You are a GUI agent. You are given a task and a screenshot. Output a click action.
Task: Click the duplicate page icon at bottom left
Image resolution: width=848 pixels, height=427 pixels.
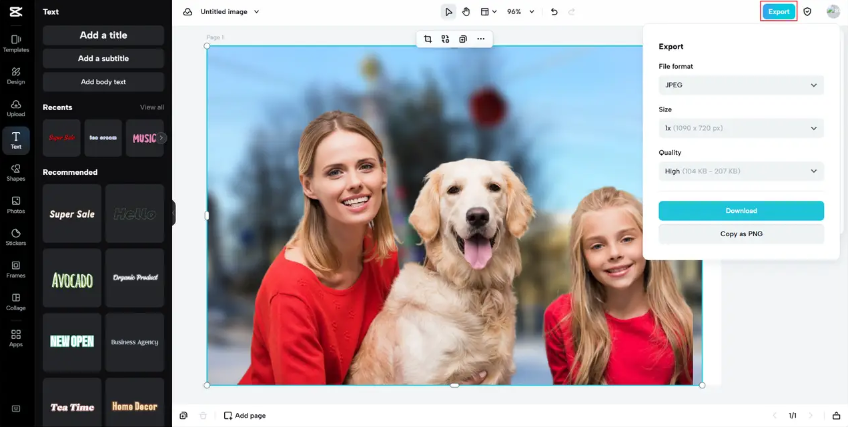[x=184, y=416]
